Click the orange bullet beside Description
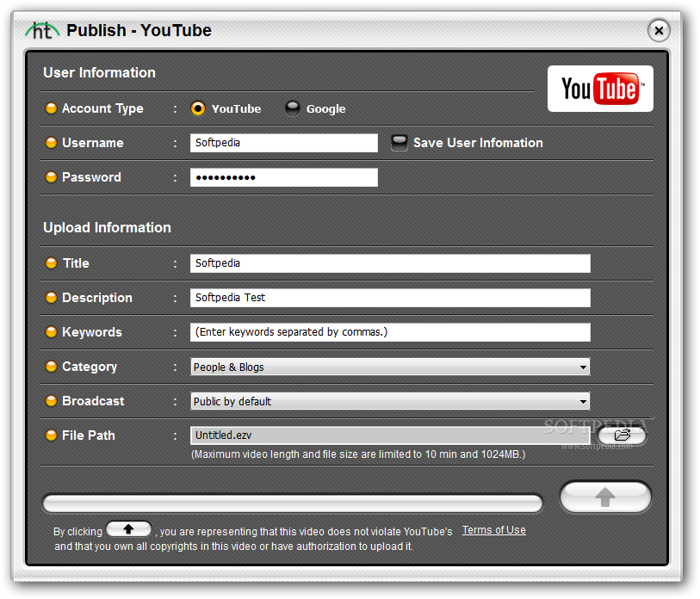This screenshot has width=700, height=599. (52, 297)
